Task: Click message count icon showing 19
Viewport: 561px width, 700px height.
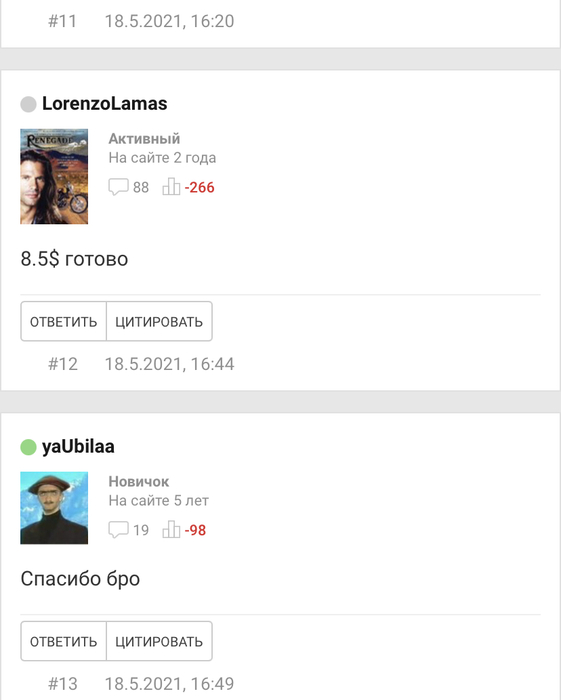Action: 118,530
